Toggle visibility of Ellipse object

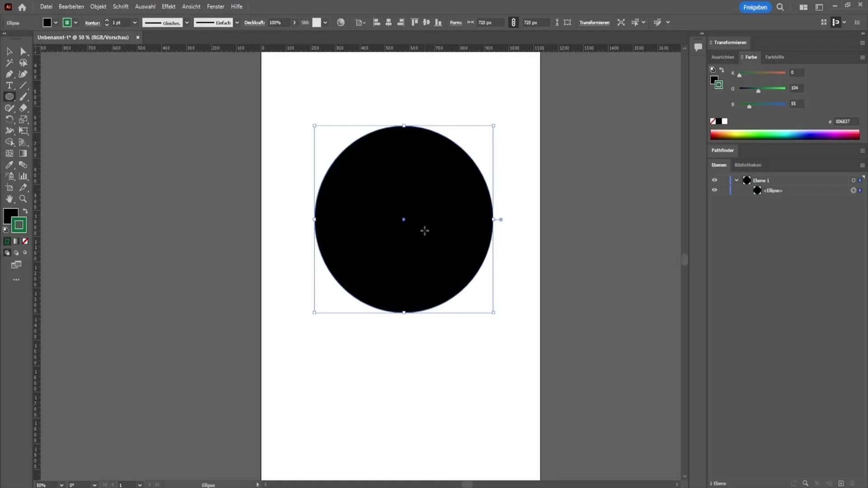pyautogui.click(x=714, y=190)
